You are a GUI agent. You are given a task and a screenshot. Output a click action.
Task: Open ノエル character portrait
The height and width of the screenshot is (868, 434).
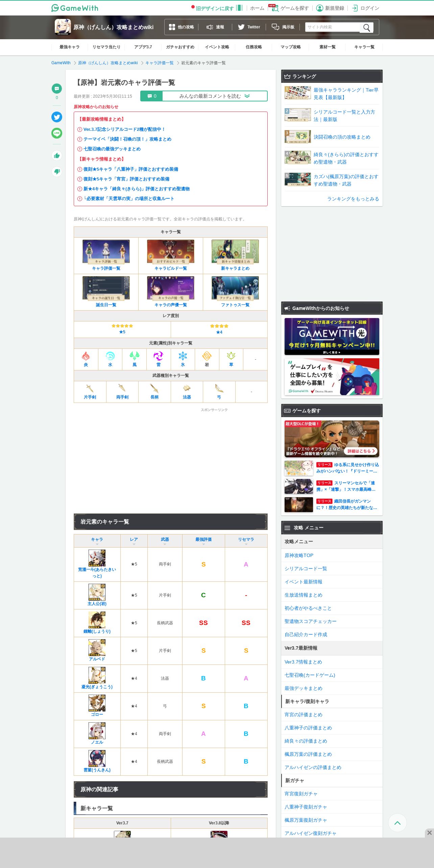97,731
